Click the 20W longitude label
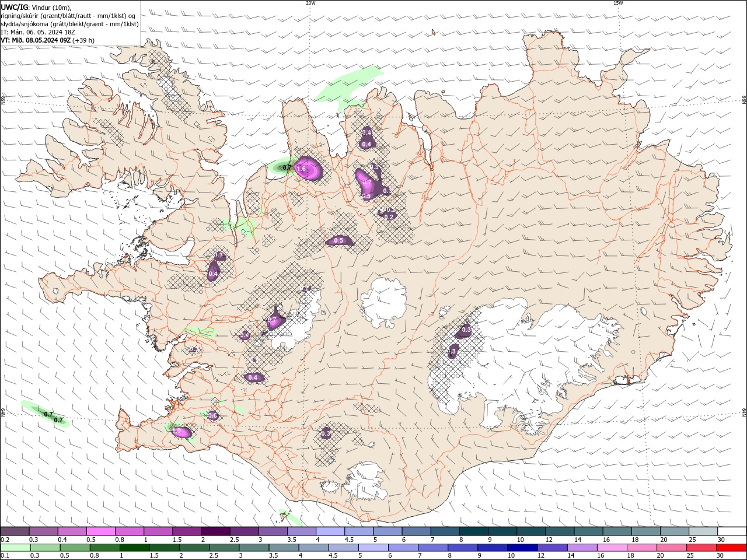This screenshot has width=747, height=560. pos(310,2)
